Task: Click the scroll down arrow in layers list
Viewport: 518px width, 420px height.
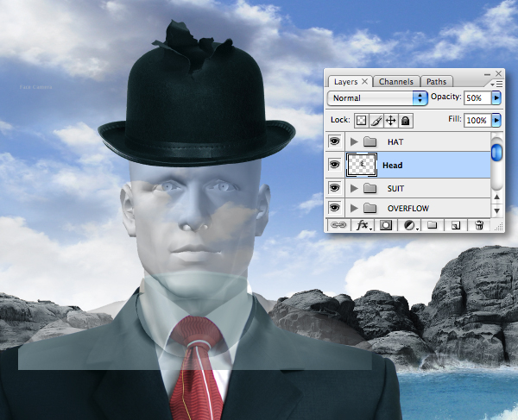Action: 496,210
